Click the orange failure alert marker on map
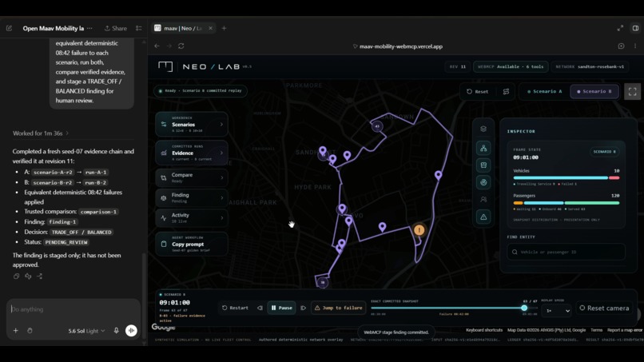This screenshot has height=362, width=644. [419, 230]
